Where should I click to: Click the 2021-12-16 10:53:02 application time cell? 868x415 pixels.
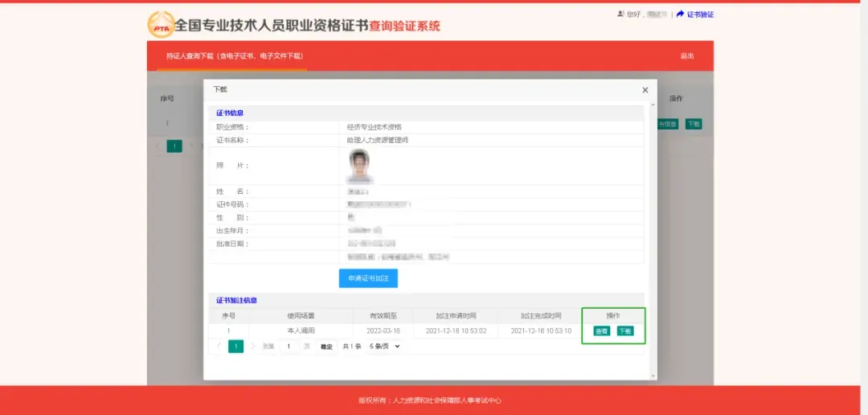[456, 331]
